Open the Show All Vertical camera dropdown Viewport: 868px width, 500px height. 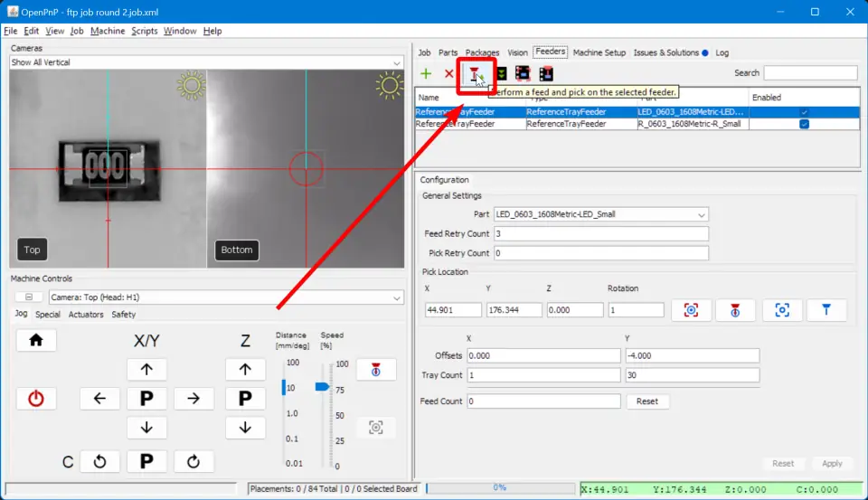206,62
